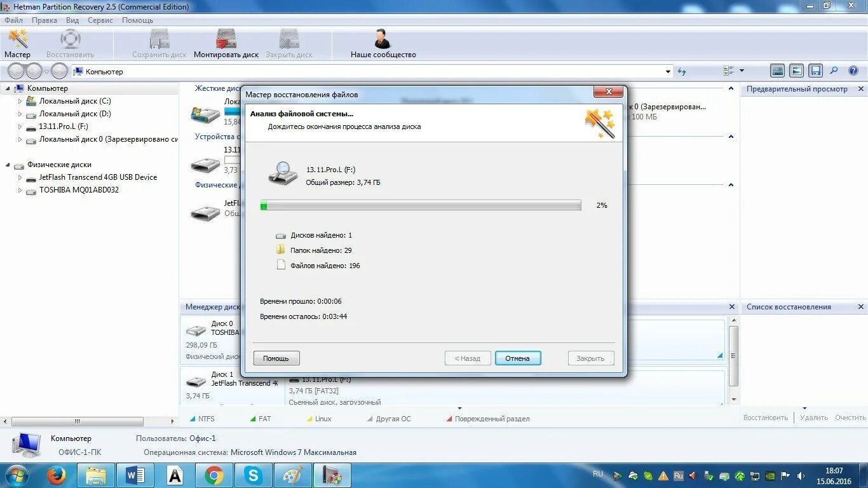Click the analysis progress bar
Image resolution: width=868 pixels, height=488 pixels.
[x=421, y=205]
